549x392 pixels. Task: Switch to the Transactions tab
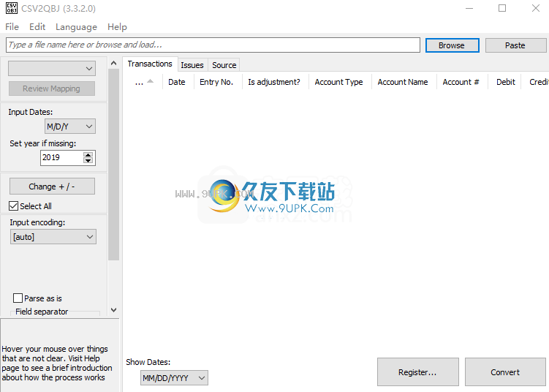(150, 64)
